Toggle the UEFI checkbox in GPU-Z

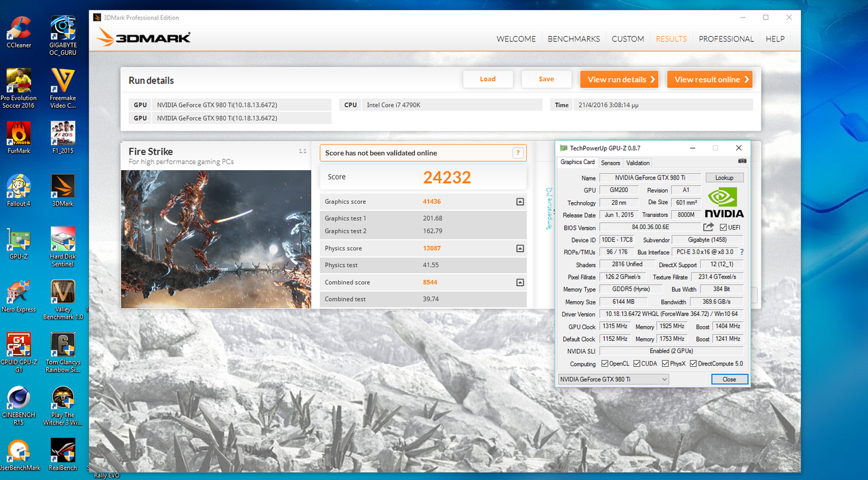(724, 227)
